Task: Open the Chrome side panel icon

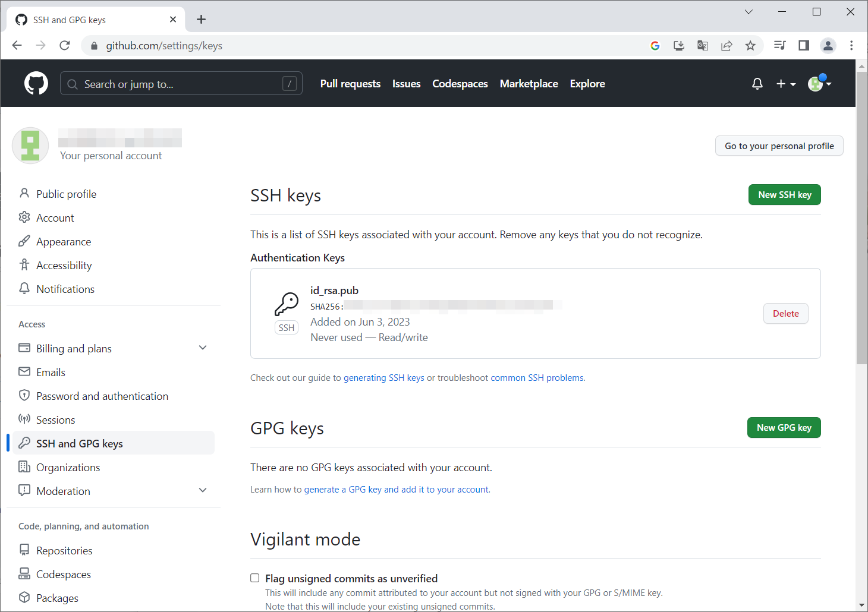Action: [804, 46]
